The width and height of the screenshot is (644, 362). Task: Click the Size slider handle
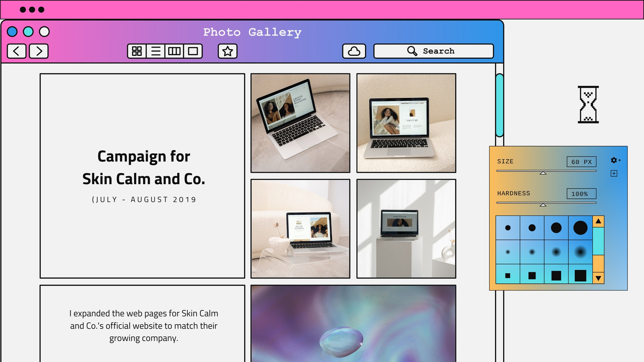click(x=543, y=173)
